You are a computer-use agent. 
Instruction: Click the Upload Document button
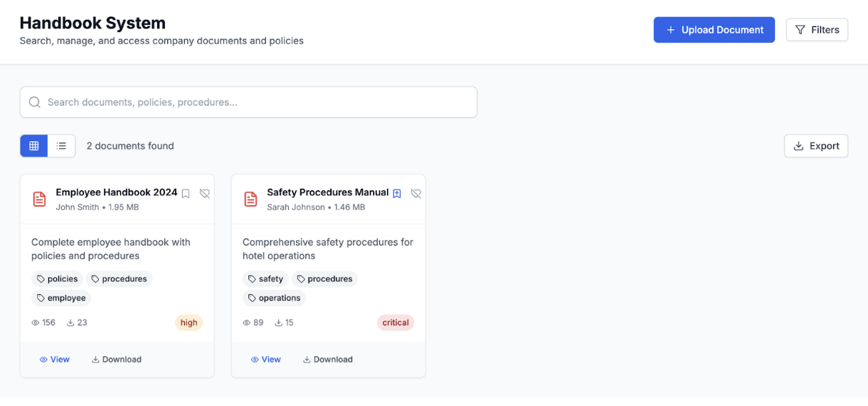point(714,30)
